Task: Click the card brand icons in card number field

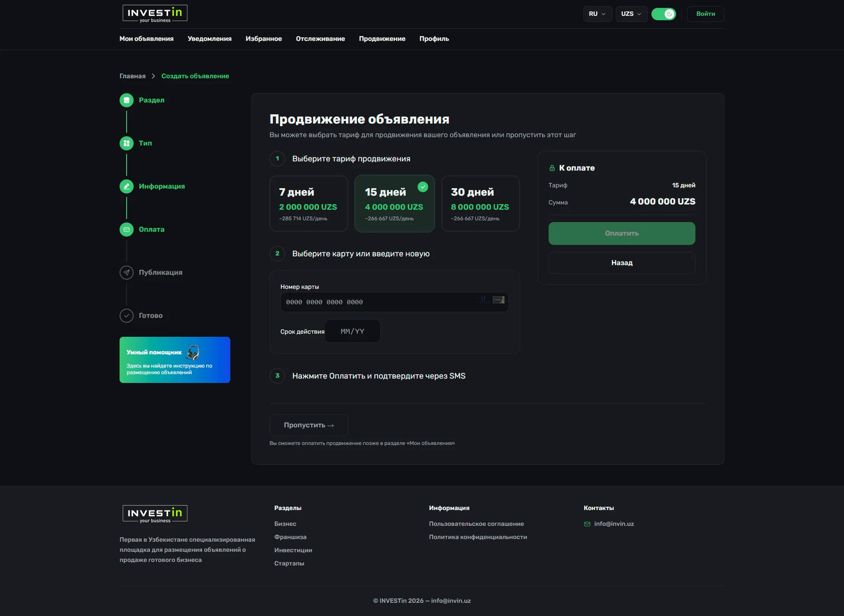Action: [491, 300]
